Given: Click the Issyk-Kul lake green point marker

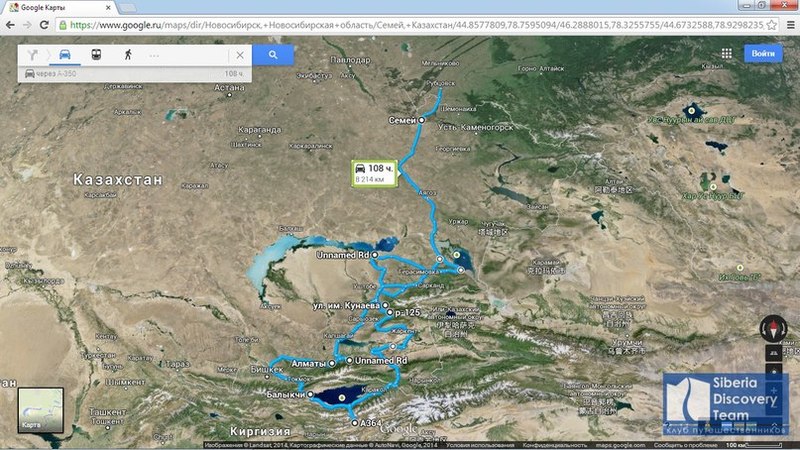Looking at the screenshot, I should click(342, 397).
